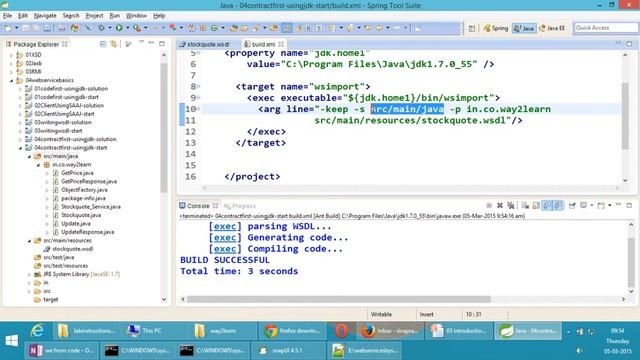Expand the 01XSD project
The width and height of the screenshot is (640, 360).
[11, 55]
